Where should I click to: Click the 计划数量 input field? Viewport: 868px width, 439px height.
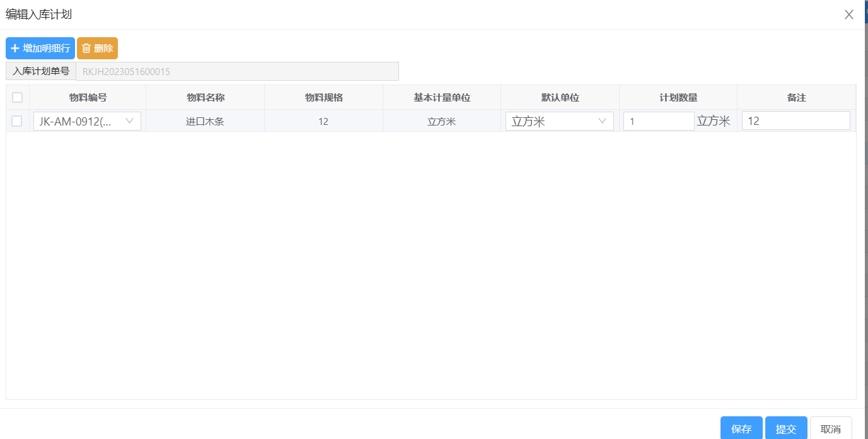[658, 121]
